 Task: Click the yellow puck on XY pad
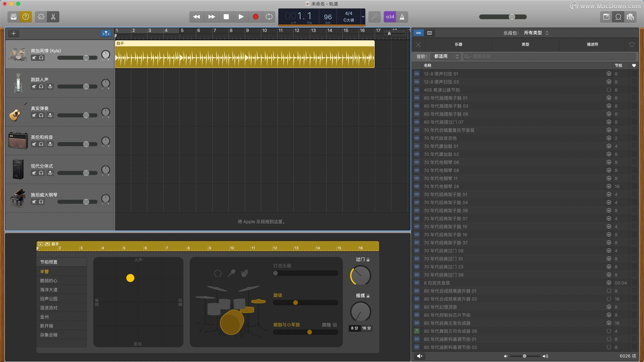coord(130,278)
